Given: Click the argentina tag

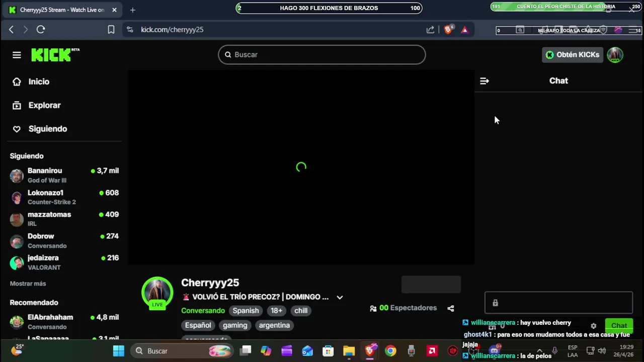Looking at the screenshot, I should 274,325.
